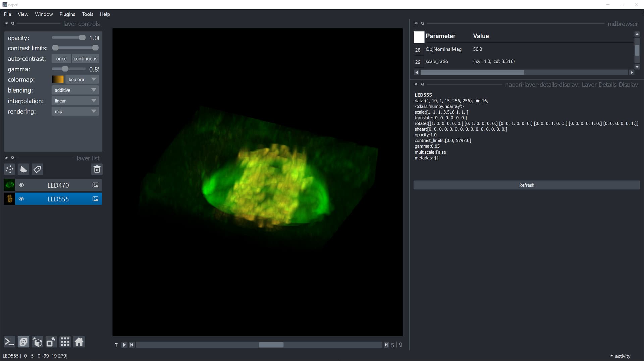Add a new points layer

(9, 169)
